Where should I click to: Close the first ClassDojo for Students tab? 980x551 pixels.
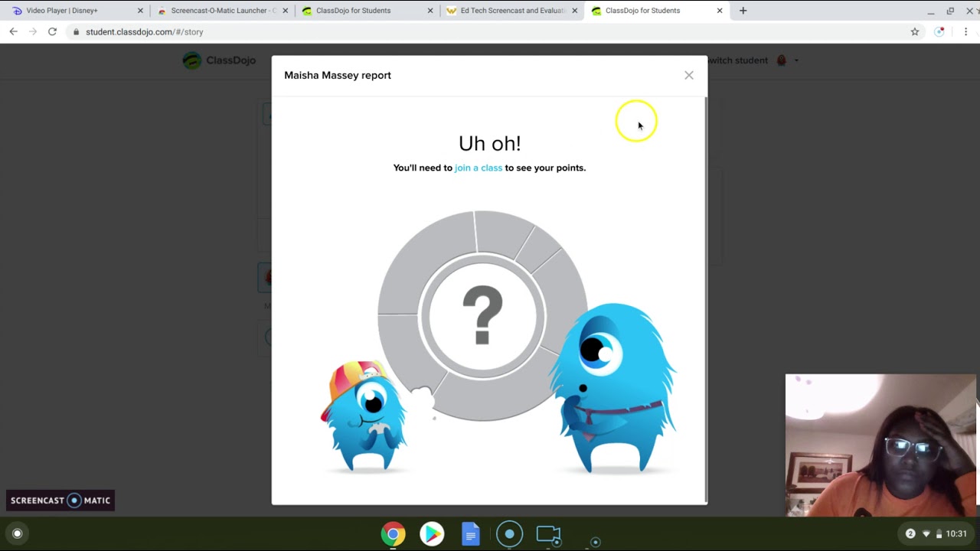(430, 11)
